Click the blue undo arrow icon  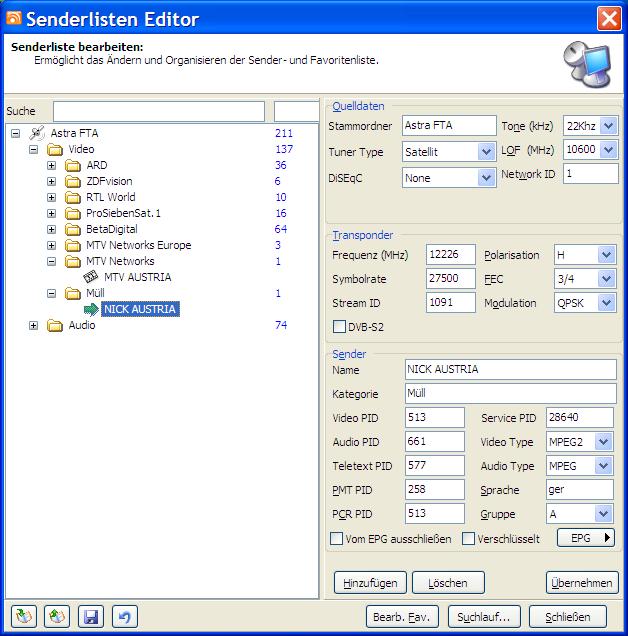click(123, 616)
